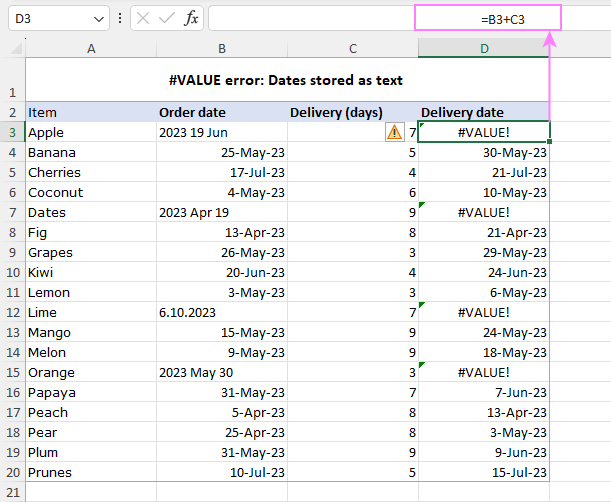Select column D header
The height and width of the screenshot is (502, 611).
pos(484,48)
